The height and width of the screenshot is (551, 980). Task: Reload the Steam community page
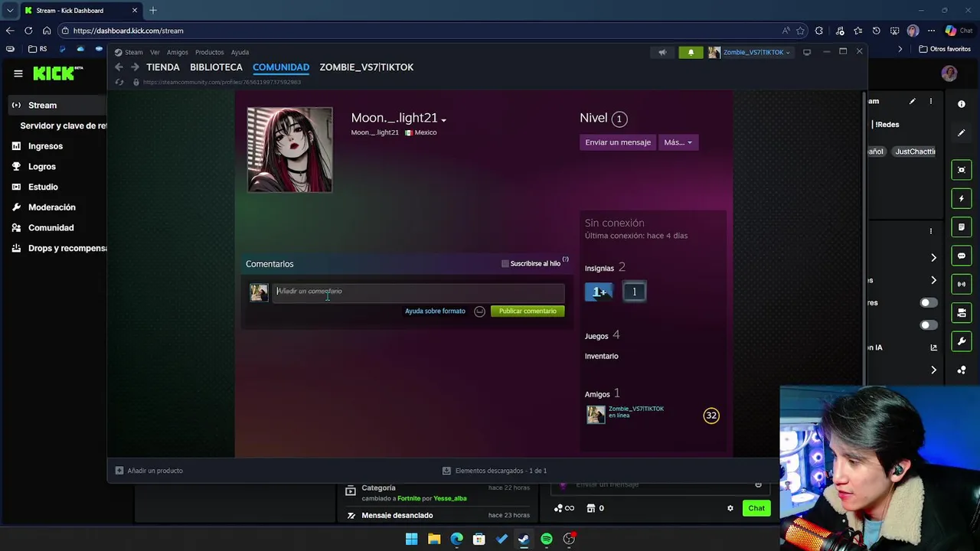[x=119, y=82]
